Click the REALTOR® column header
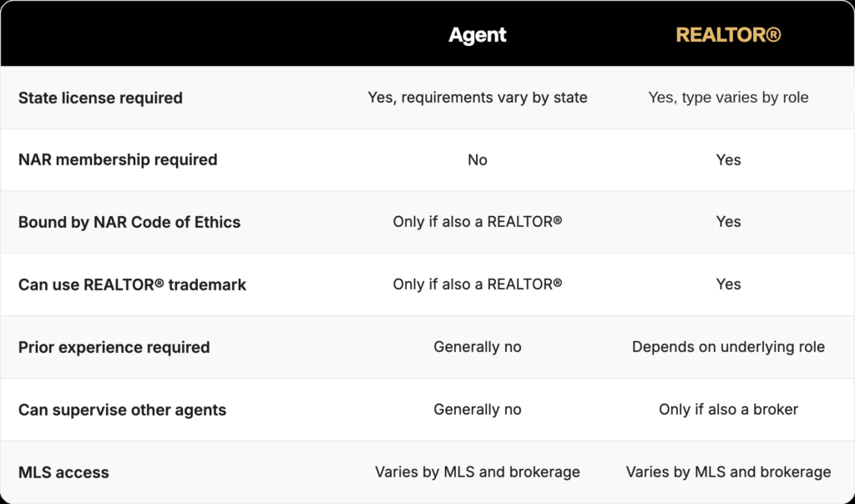The height and width of the screenshot is (504, 855). click(728, 35)
